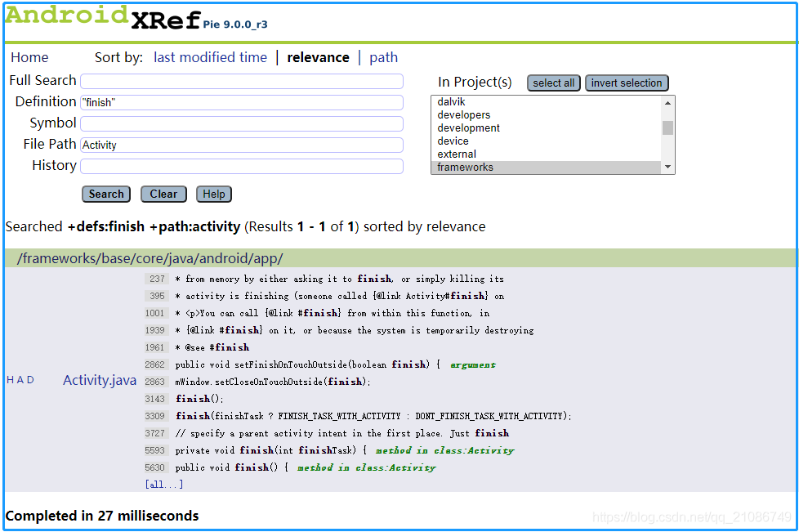Viewport: 799px width, 532px height.
Task: Sort results by path
Action: pyautogui.click(x=383, y=57)
